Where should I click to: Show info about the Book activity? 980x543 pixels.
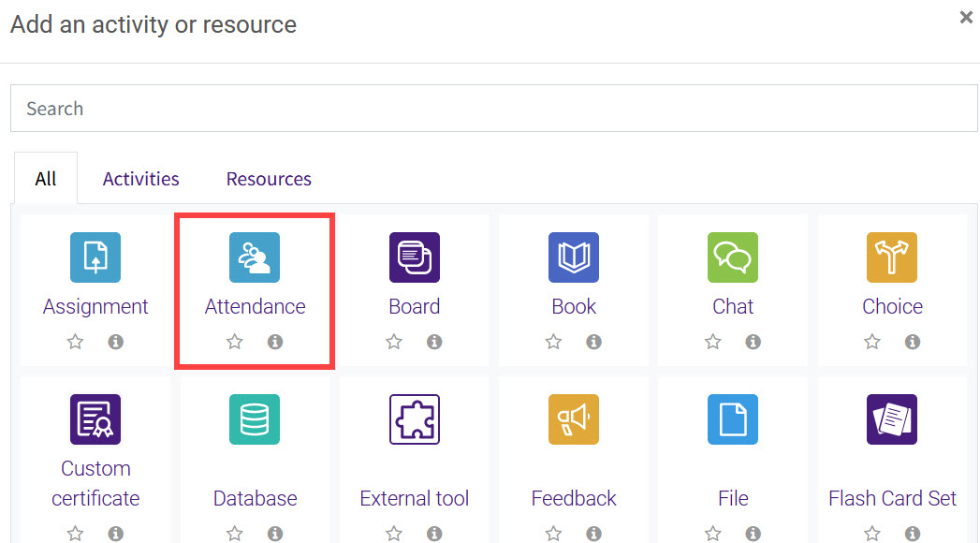pyautogui.click(x=593, y=342)
